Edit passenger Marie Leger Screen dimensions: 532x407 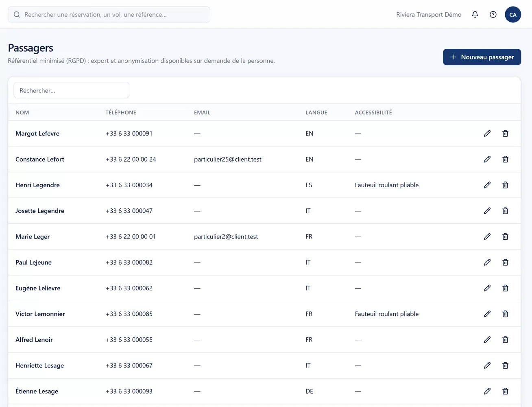[487, 236]
